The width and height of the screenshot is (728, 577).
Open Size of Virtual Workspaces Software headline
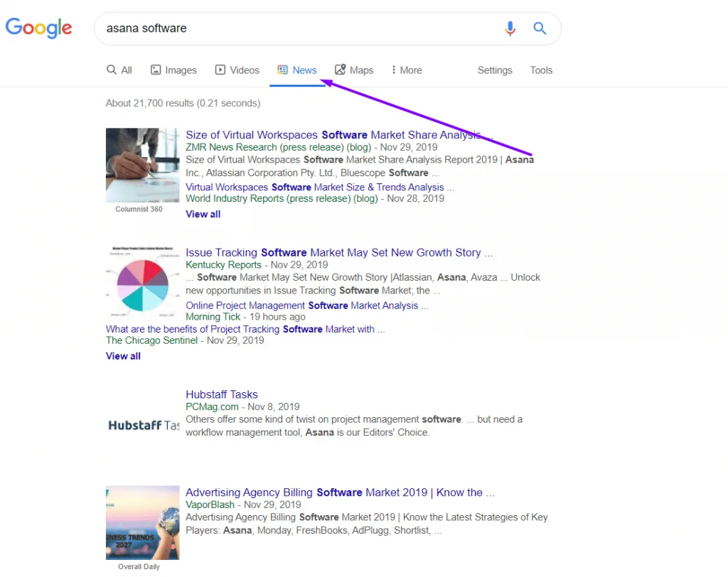point(339,134)
